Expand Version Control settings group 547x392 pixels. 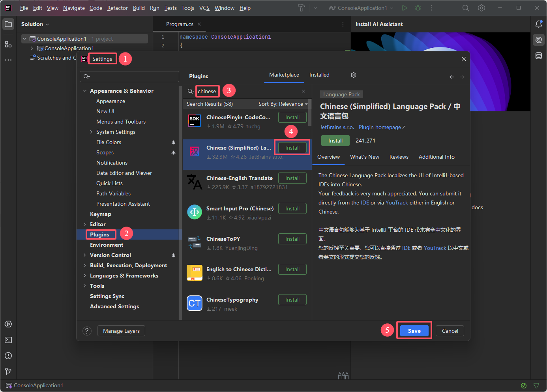tap(85, 255)
